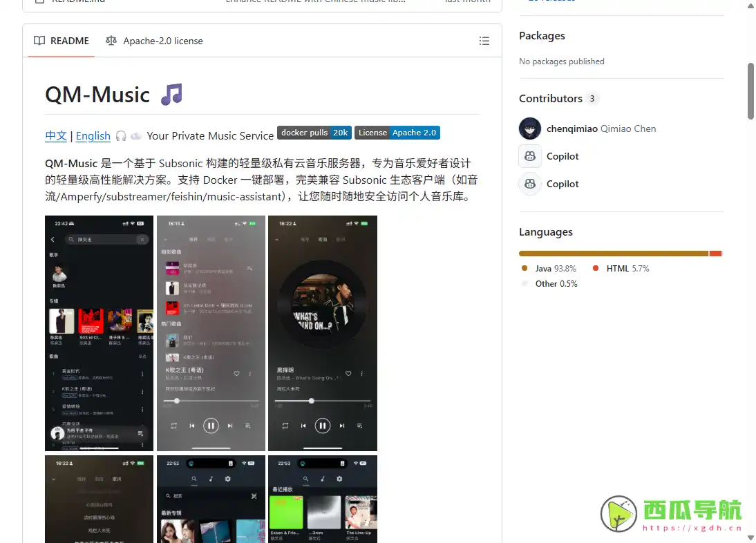Click the first Copilot bot avatar

click(529, 156)
